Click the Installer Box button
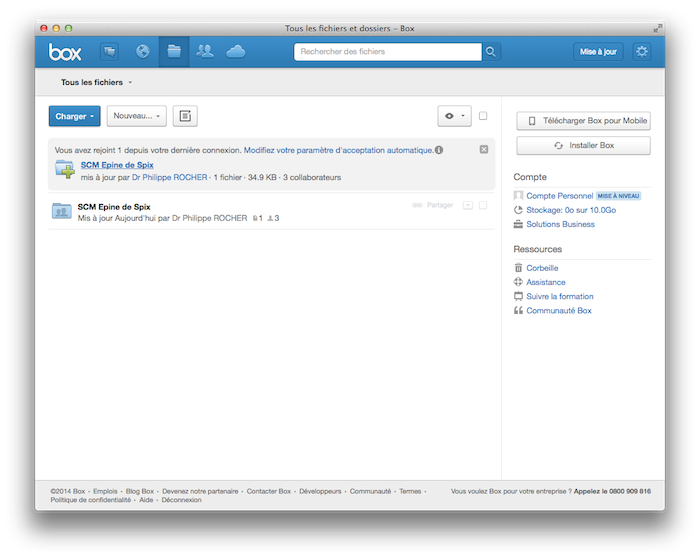The height and width of the screenshot is (559, 700). 583,146
